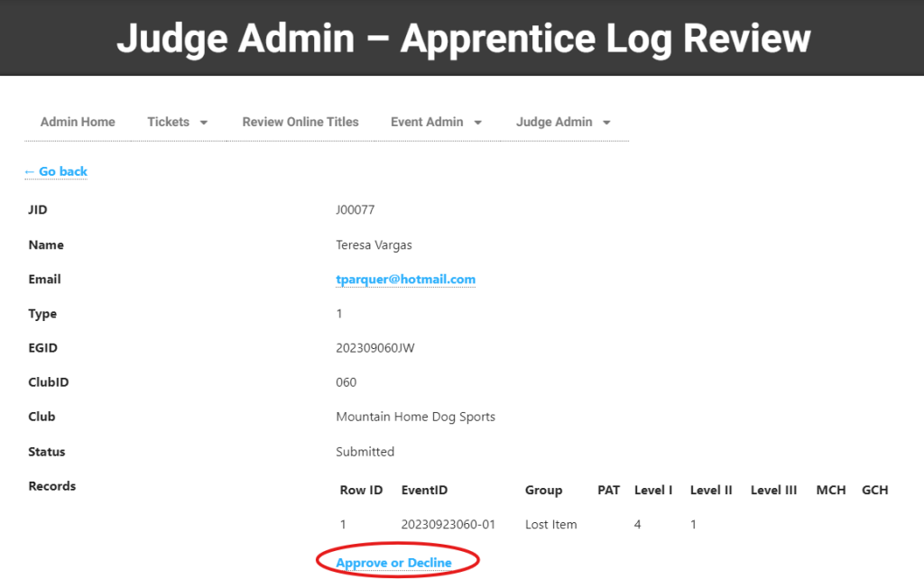Click the judge name Teresa Vargas

[x=374, y=245]
